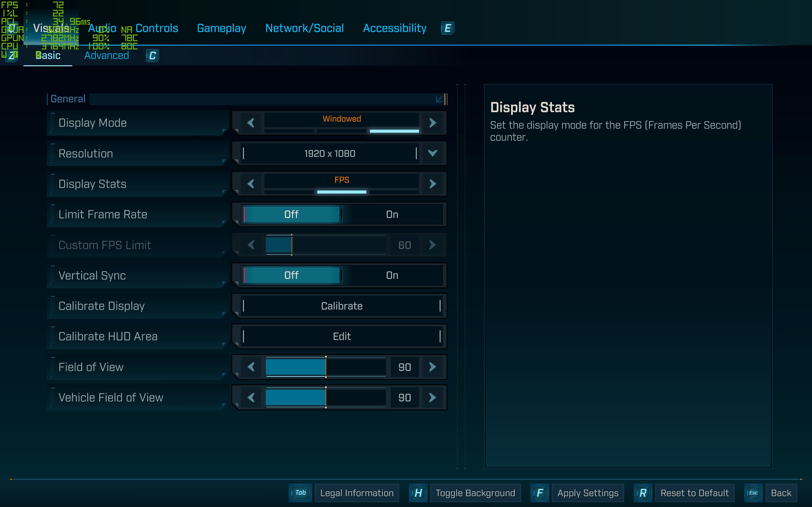The image size is (812, 507).
Task: Click the F key icon for Apply Settings
Action: pos(540,493)
